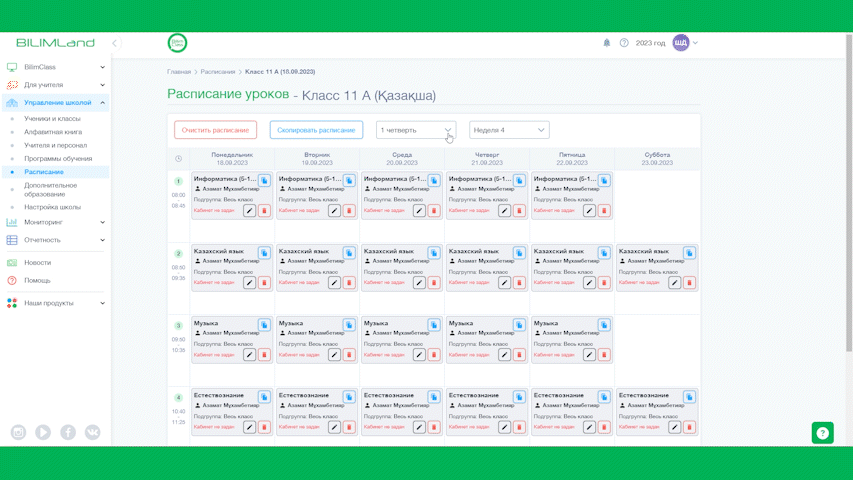Click the 2023 год label
This screenshot has height=480, width=853.
pos(650,43)
